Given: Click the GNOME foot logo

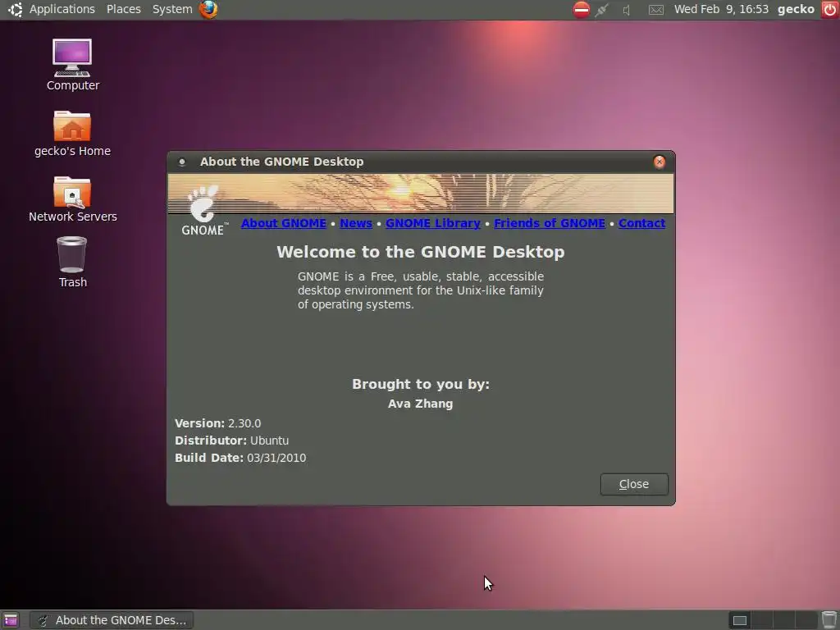Looking at the screenshot, I should click(203, 210).
